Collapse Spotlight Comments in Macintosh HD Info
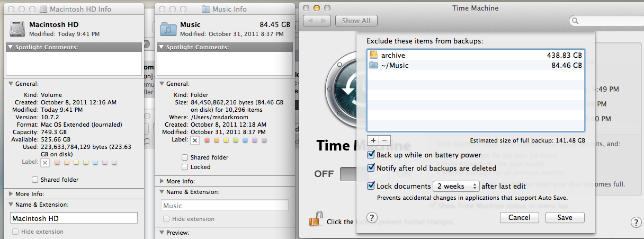This screenshot has height=239, width=644. tap(11, 47)
